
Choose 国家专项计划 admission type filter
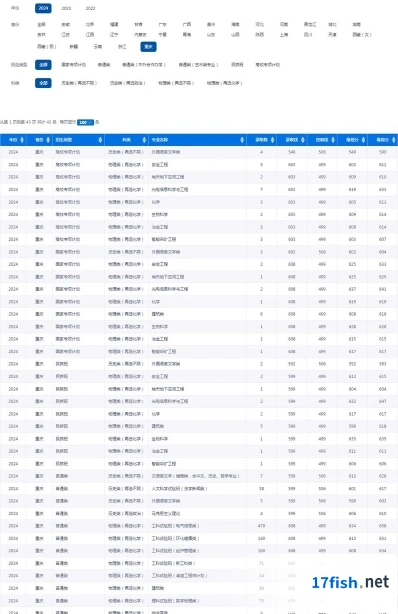74,65
